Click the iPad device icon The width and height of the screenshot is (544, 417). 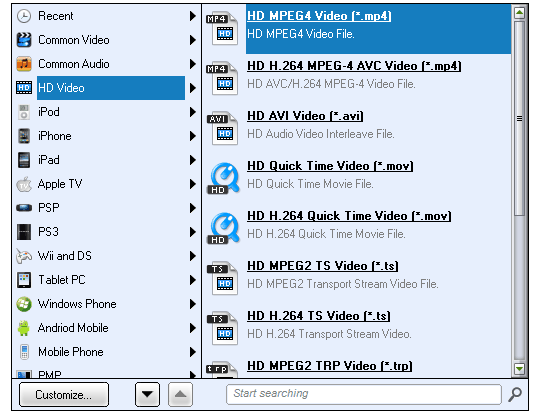[x=24, y=160]
